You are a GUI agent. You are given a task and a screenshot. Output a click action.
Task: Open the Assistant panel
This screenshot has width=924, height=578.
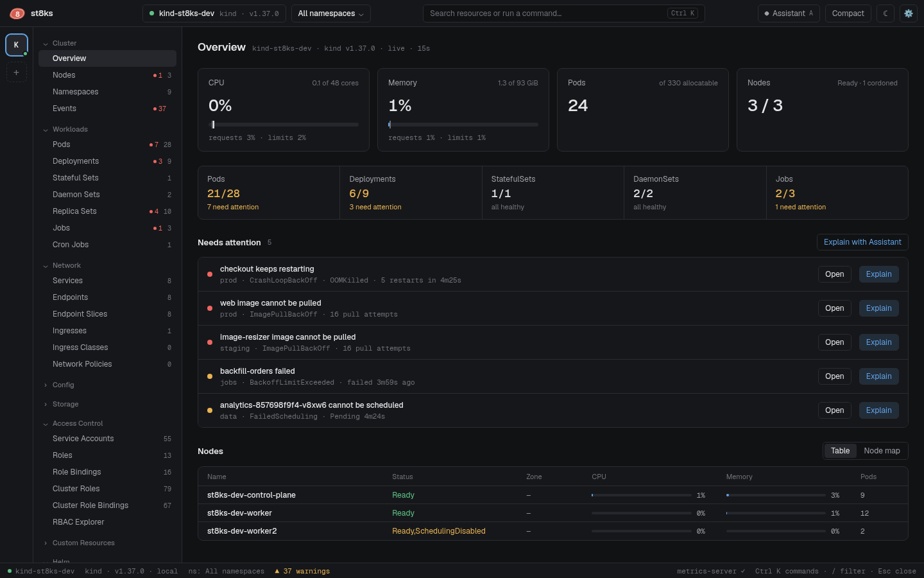coord(789,13)
